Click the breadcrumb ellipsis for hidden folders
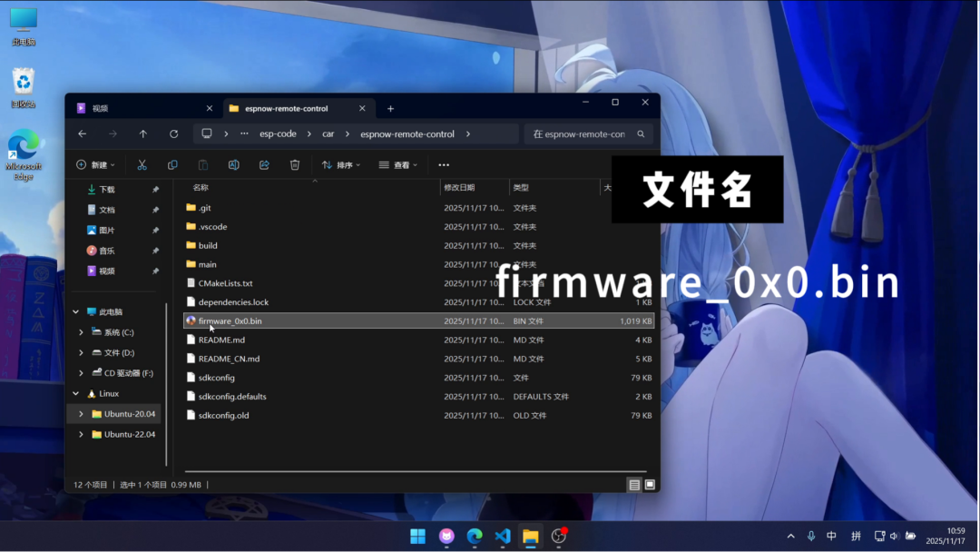The image size is (980, 552). click(x=244, y=133)
